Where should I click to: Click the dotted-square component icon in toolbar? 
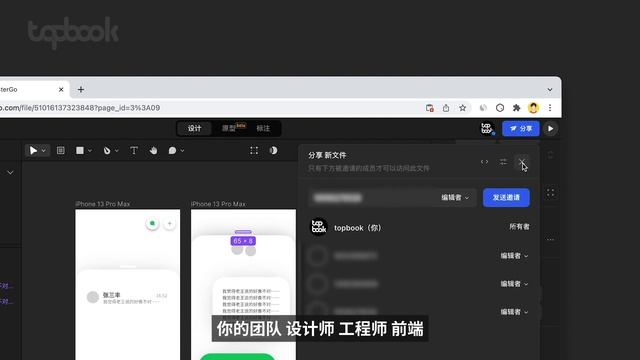(x=254, y=151)
